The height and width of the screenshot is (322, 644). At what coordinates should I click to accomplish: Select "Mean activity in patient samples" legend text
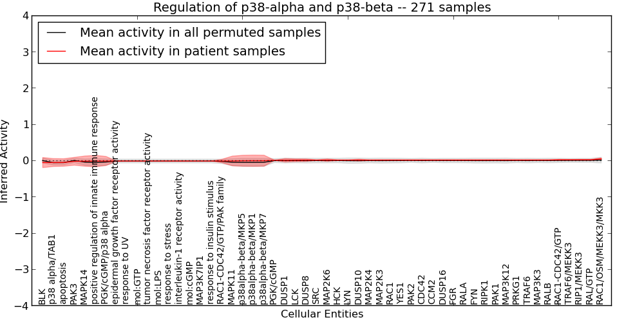[182, 51]
